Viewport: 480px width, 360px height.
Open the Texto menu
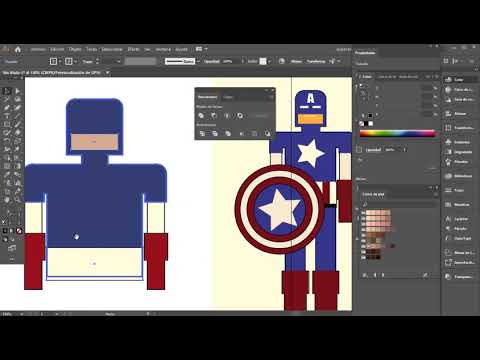(x=91, y=49)
